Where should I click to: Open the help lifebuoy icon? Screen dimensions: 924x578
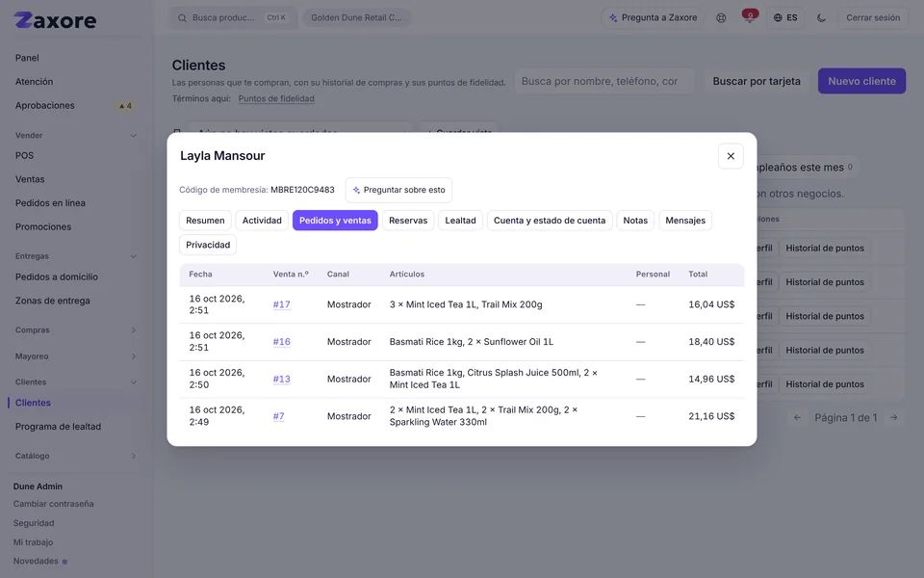pyautogui.click(x=721, y=17)
